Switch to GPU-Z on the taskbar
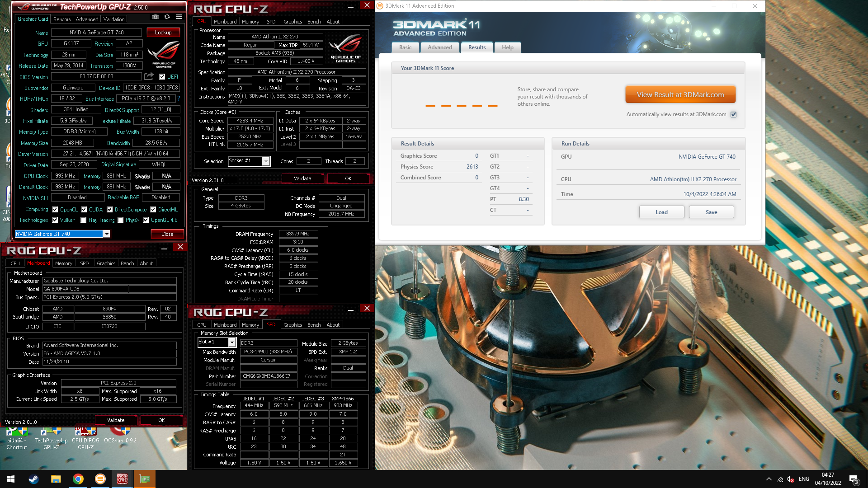The image size is (868, 488). click(x=144, y=479)
